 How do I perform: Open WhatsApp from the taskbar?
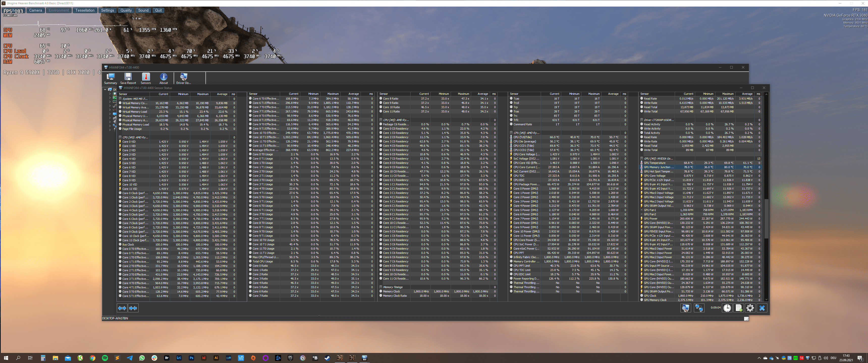142,358
